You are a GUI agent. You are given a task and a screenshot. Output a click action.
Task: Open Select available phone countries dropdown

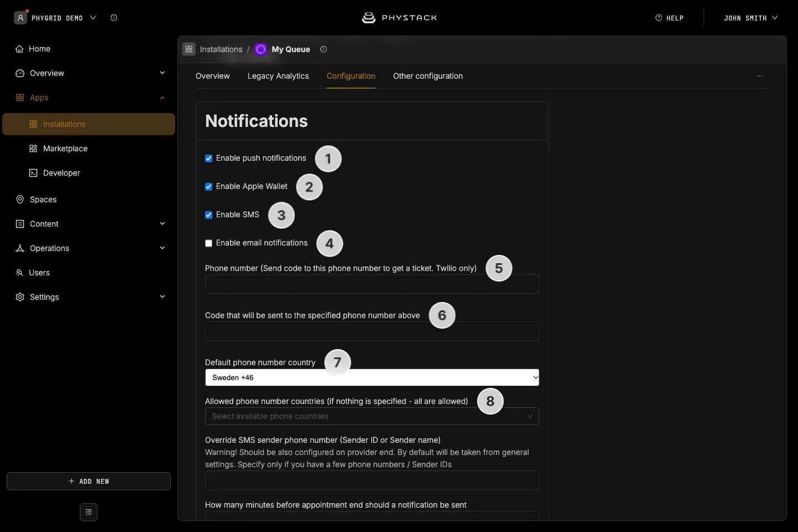[372, 416]
